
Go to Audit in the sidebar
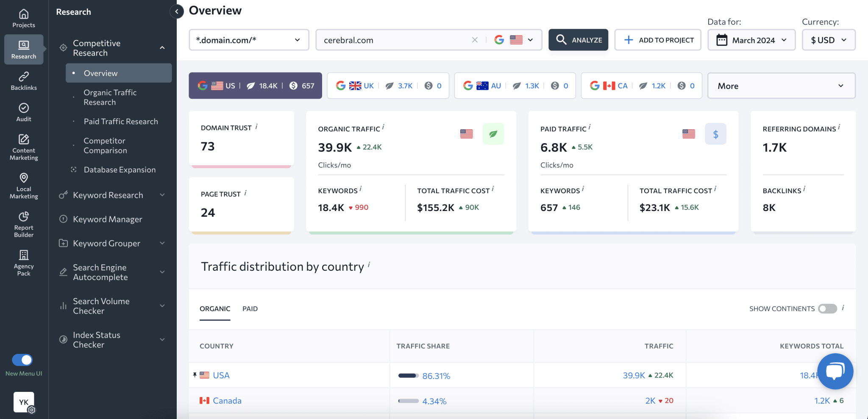coord(24,112)
